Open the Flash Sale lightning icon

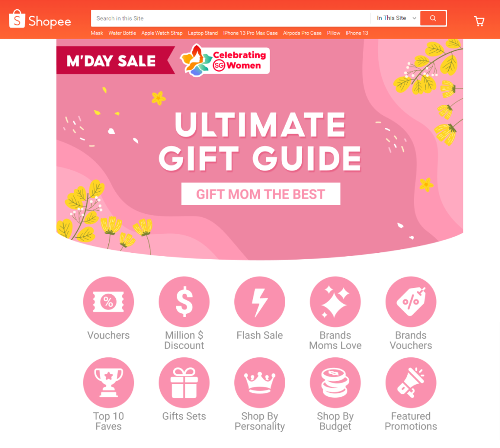(x=260, y=302)
